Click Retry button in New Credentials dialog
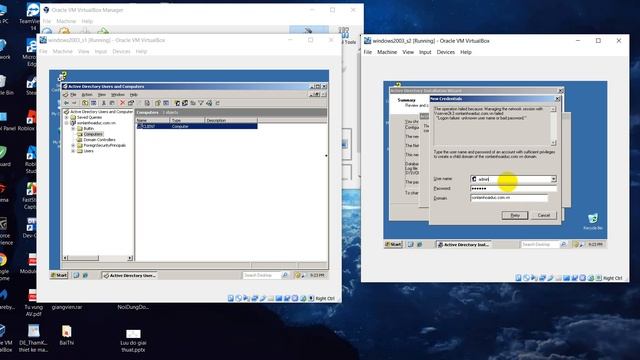 tap(515, 215)
